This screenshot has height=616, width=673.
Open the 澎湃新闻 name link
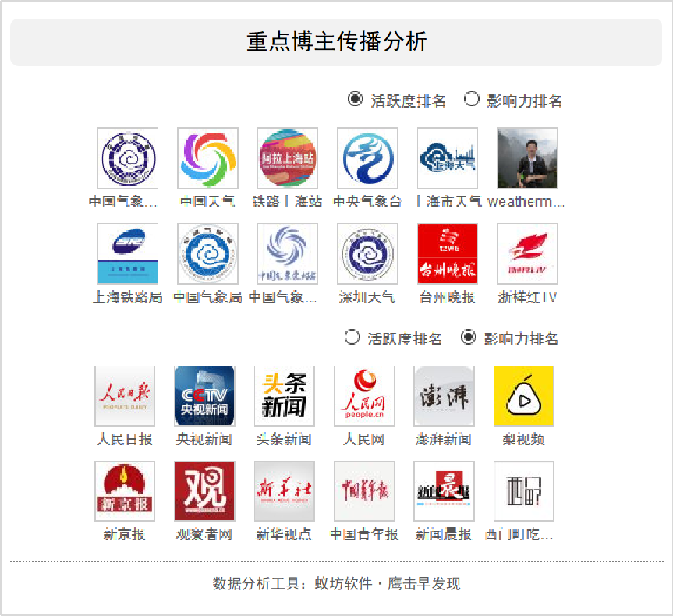click(443, 440)
